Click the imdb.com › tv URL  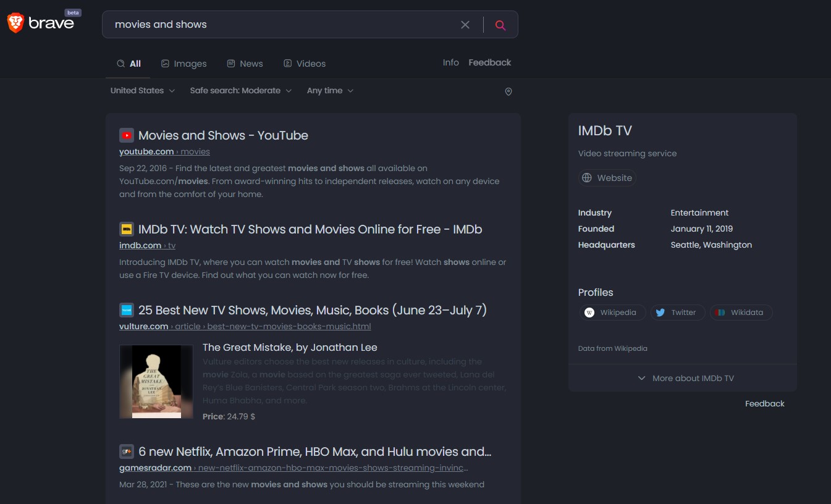[147, 246]
